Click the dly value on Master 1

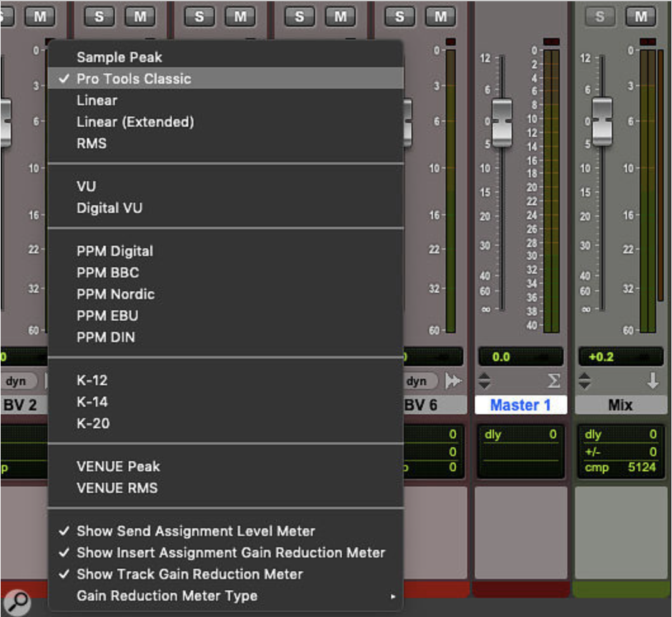(520, 435)
